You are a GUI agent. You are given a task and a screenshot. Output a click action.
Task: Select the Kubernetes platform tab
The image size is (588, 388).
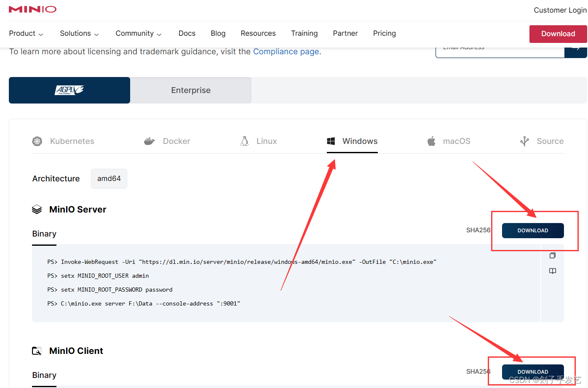[x=63, y=141]
